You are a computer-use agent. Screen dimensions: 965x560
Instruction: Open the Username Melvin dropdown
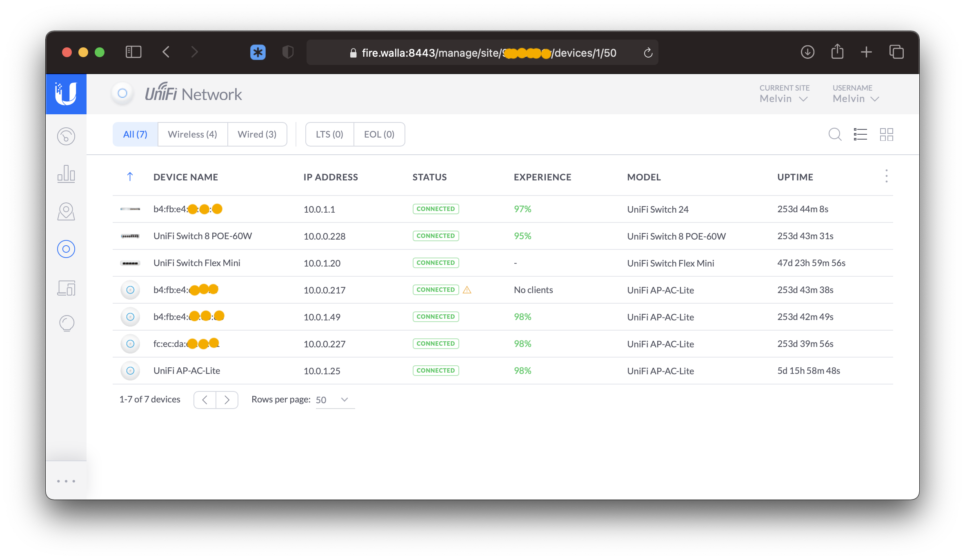[856, 99]
